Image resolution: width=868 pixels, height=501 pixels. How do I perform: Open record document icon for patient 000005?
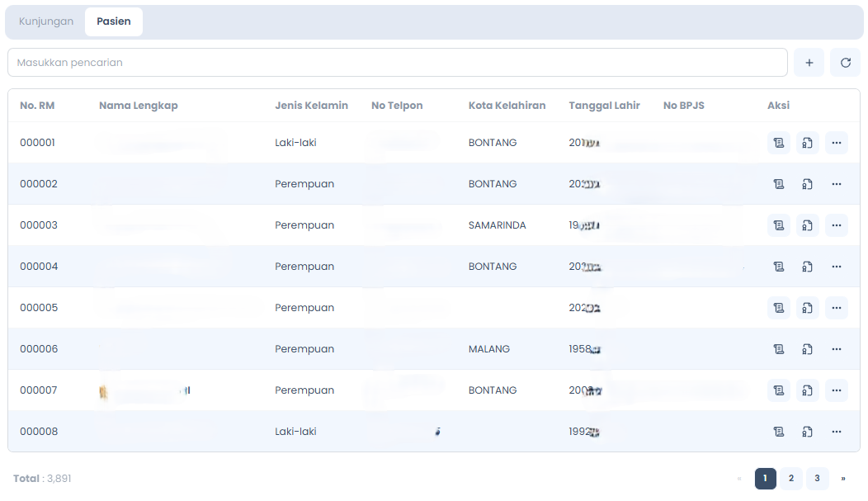(x=778, y=308)
